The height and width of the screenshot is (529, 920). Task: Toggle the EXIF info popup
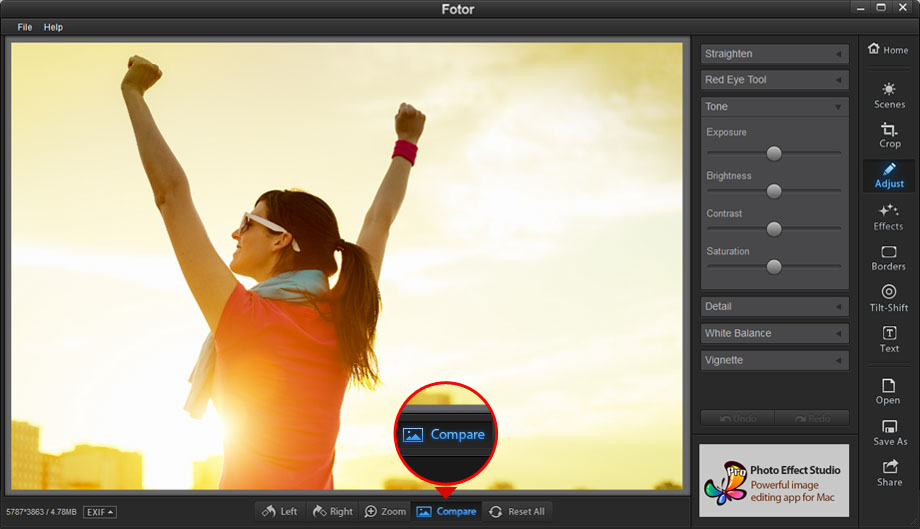coord(99,512)
